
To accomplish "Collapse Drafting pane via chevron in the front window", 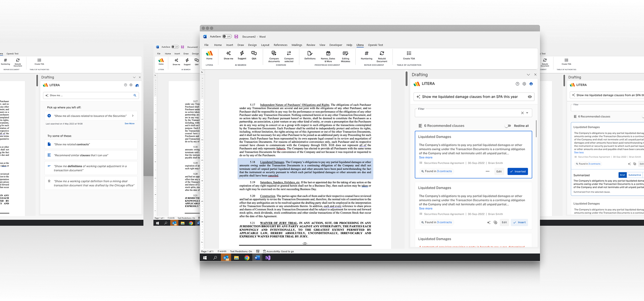I will tap(528, 75).
